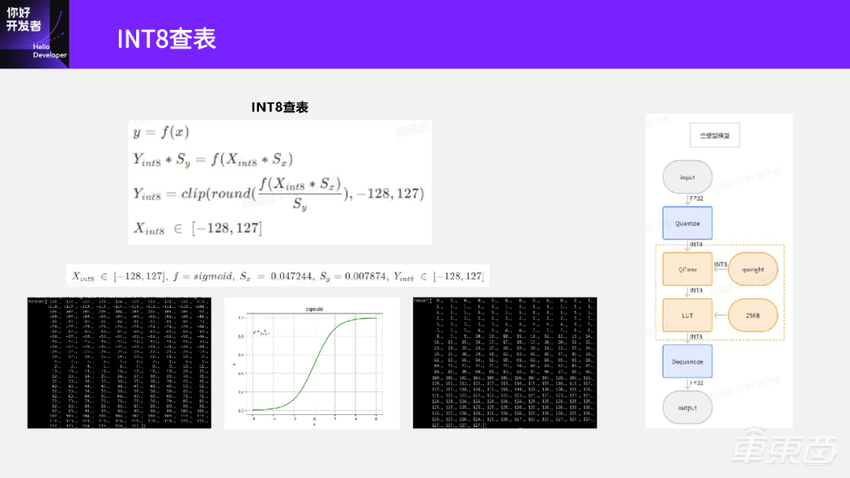This screenshot has height=478, width=850.
Task: Select the Dequantize block in the flowchart
Action: tap(687, 361)
